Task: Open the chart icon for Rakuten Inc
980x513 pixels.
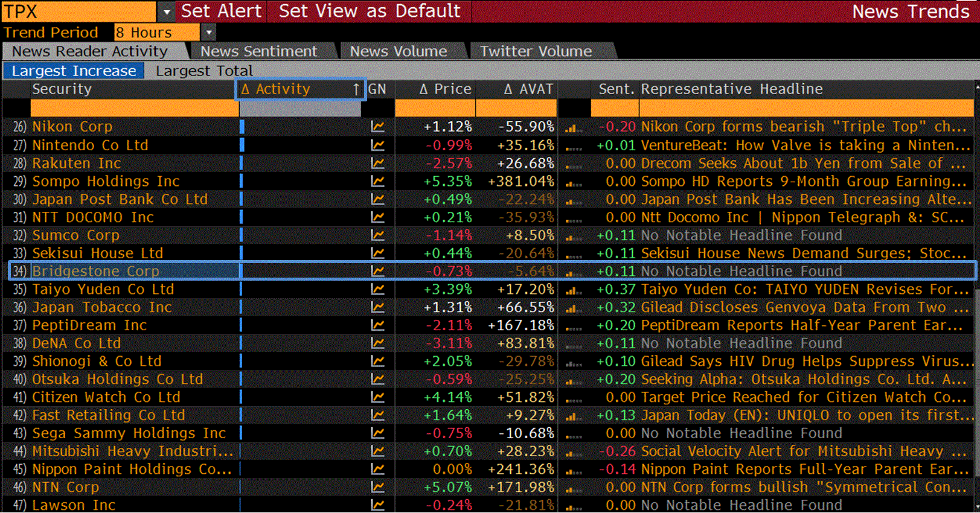Action: 377,164
